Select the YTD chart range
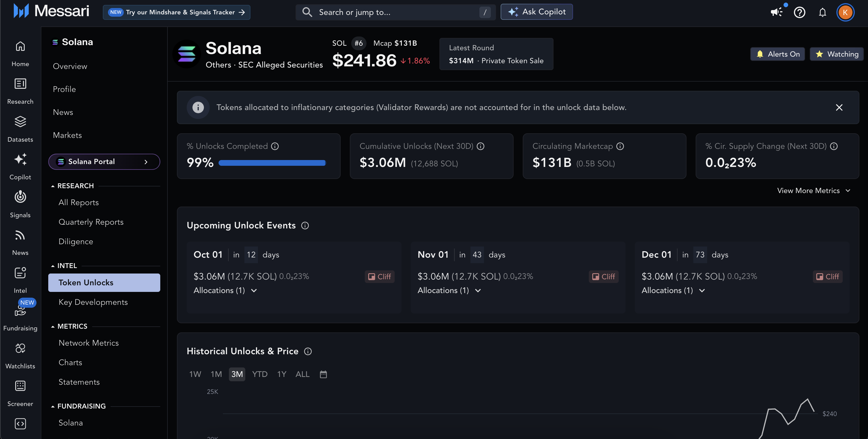Screen dimensions: 868x439 260,374
